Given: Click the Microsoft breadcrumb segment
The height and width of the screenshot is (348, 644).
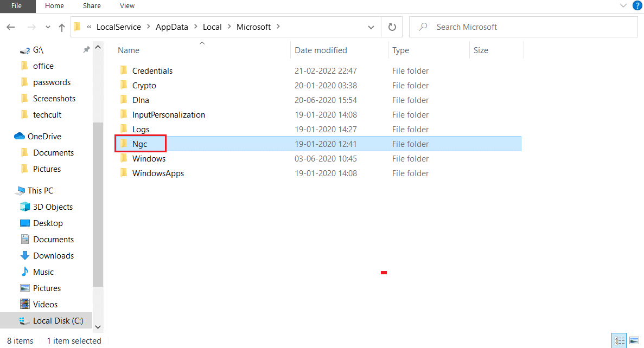Looking at the screenshot, I should (253, 27).
